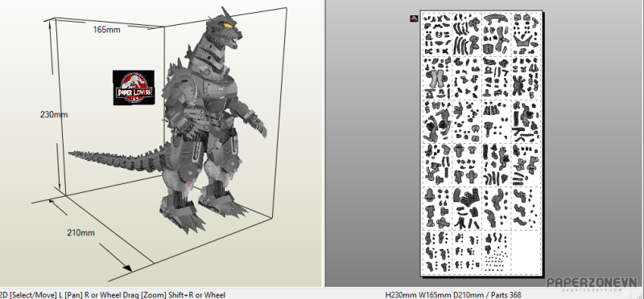The height and width of the screenshot is (299, 644).
Task: Click the 'H230mm W165mm D210mm / Parts 368' status text
Action: (x=453, y=294)
